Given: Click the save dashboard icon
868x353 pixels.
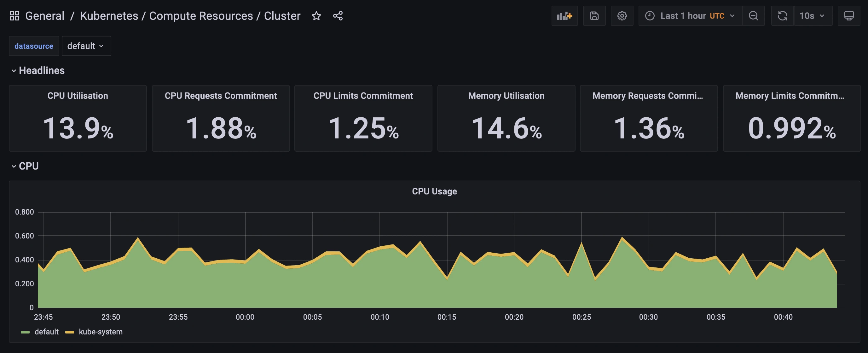Looking at the screenshot, I should point(594,15).
